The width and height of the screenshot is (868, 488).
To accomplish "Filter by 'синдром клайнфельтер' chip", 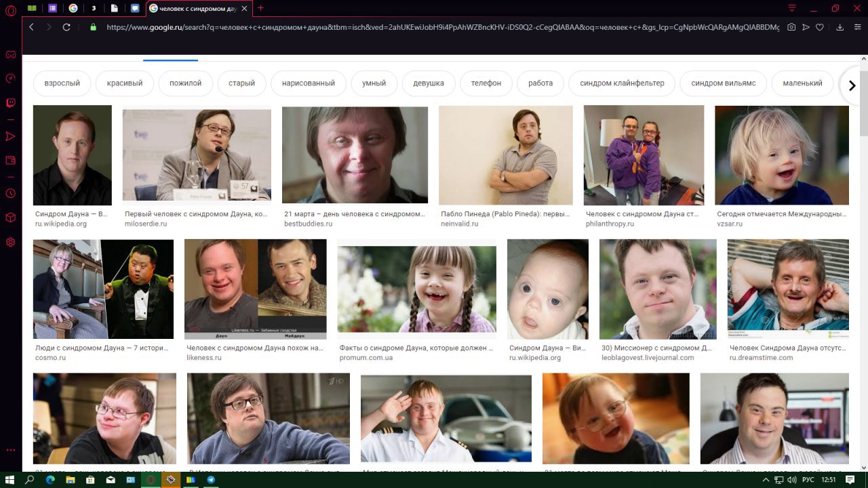I will 622,83.
